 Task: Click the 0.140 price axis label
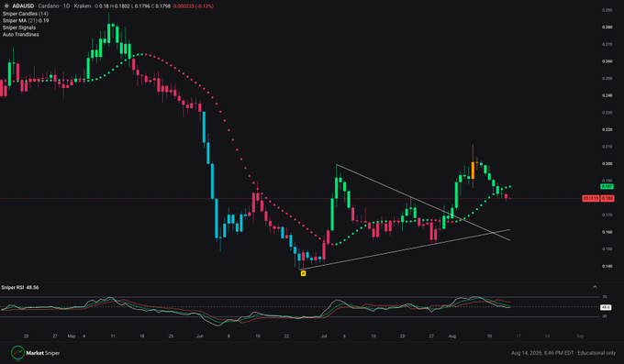(607, 266)
